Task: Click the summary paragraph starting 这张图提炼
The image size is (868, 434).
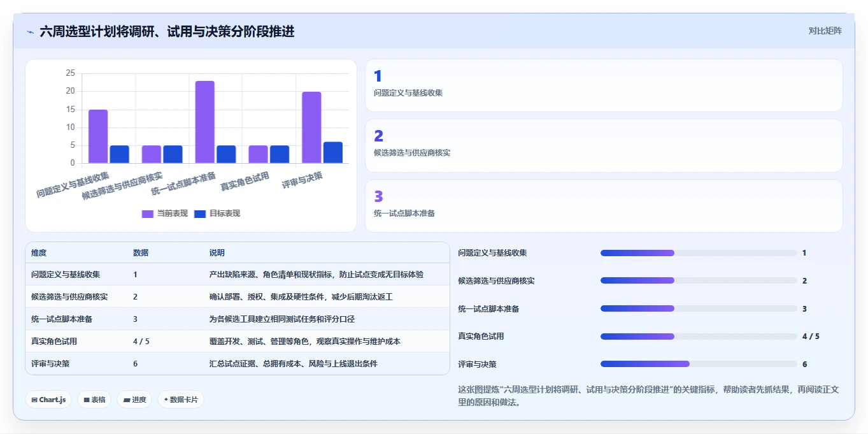Action: (x=648, y=396)
